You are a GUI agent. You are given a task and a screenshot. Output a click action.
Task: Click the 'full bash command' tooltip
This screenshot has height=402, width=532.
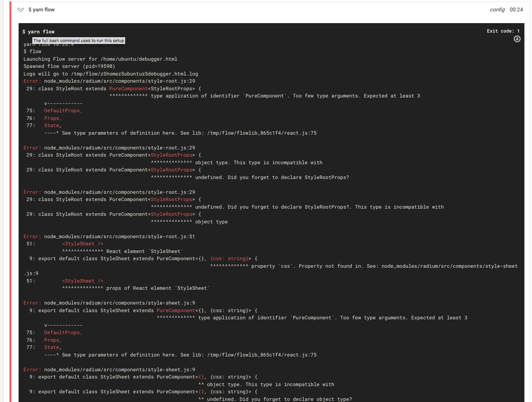tap(79, 41)
